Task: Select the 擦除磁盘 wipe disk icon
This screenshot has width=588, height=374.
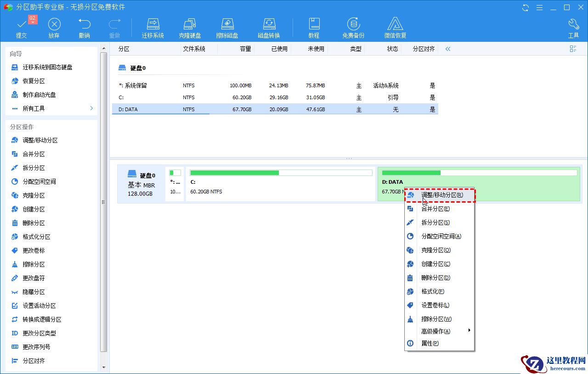Action: pos(227,27)
